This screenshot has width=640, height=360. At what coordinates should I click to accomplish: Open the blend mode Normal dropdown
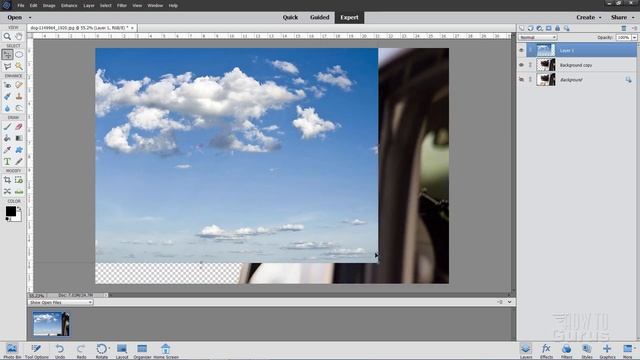point(538,37)
